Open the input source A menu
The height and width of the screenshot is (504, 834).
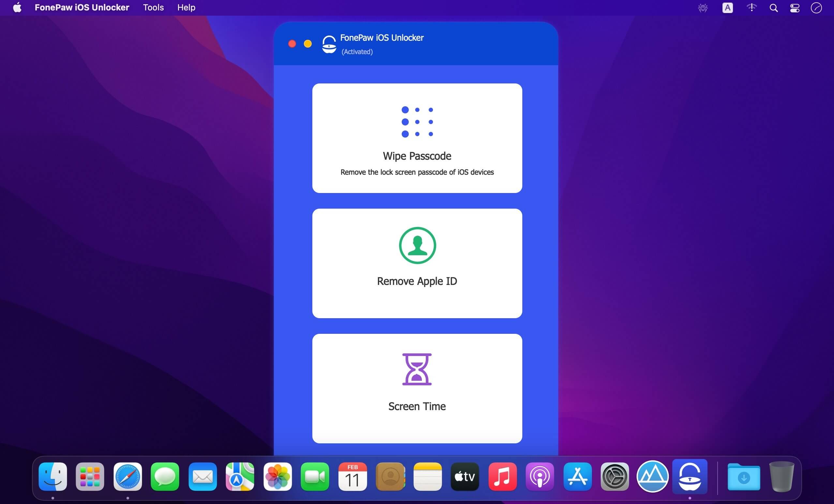(727, 7)
